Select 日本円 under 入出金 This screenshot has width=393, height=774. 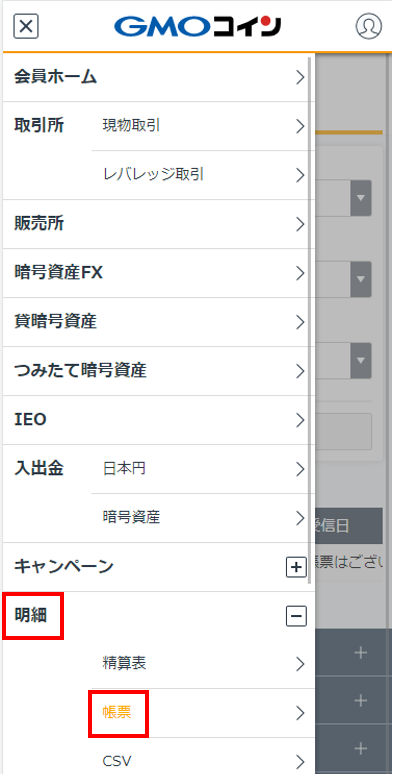click(x=202, y=469)
